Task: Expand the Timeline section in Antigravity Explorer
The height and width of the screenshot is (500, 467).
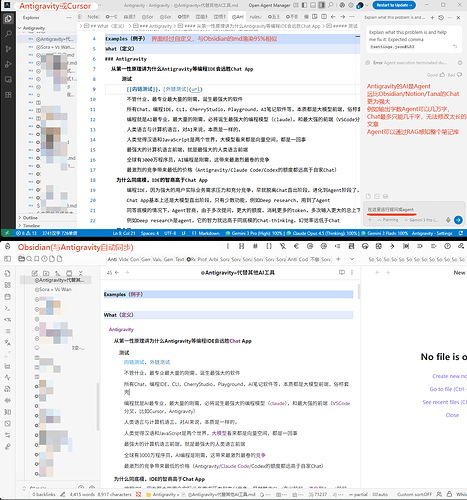Action: point(47,225)
